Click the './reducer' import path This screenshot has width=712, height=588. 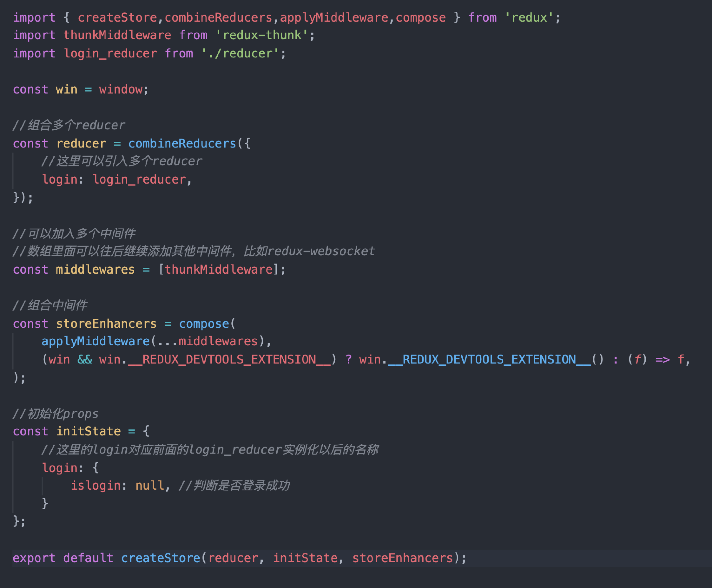tap(240, 53)
